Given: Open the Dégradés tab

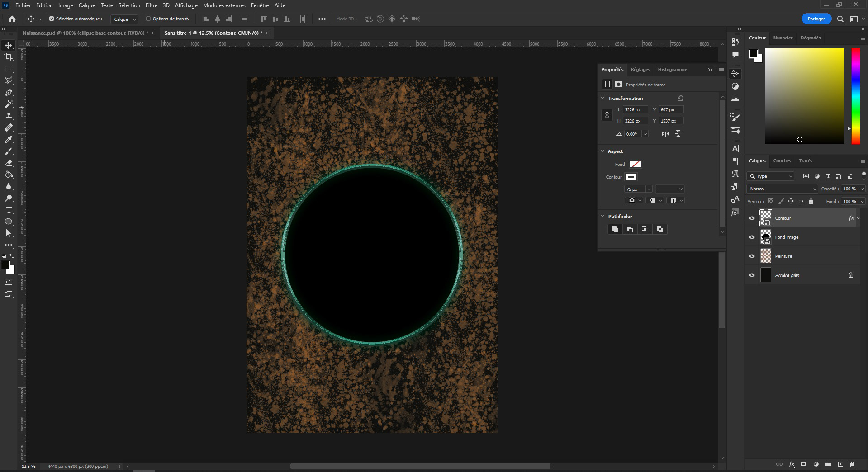Looking at the screenshot, I should (811, 38).
